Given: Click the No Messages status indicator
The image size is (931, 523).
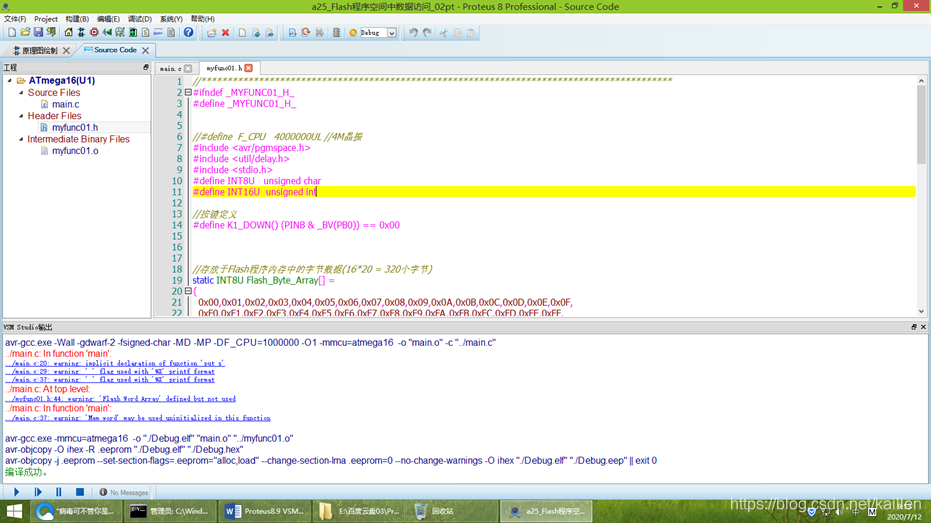Looking at the screenshot, I should tap(124, 492).
